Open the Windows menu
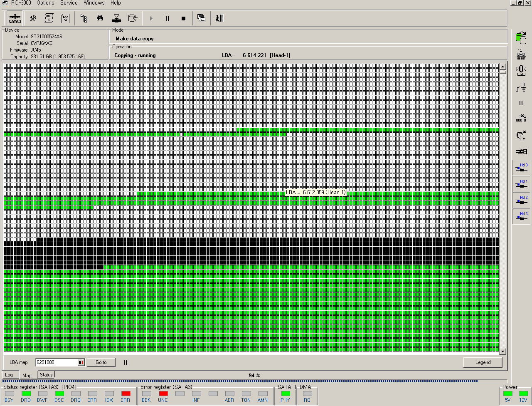532x406 pixels. 94,3
